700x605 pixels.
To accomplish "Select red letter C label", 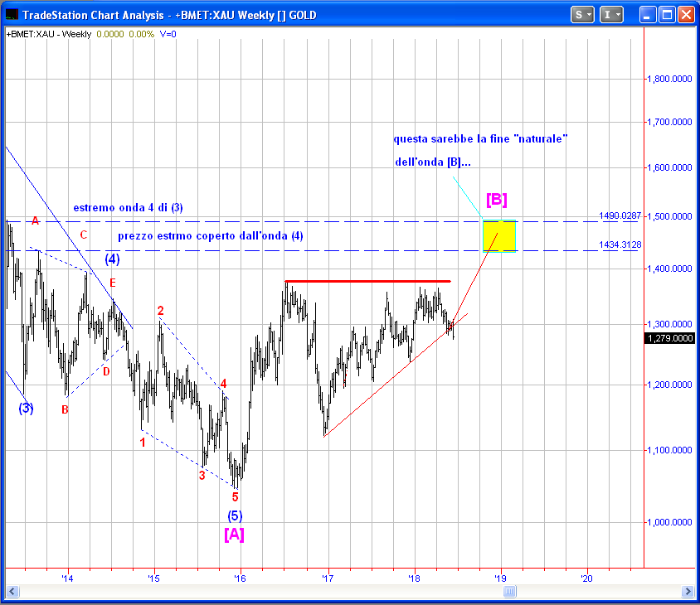I will [84, 235].
